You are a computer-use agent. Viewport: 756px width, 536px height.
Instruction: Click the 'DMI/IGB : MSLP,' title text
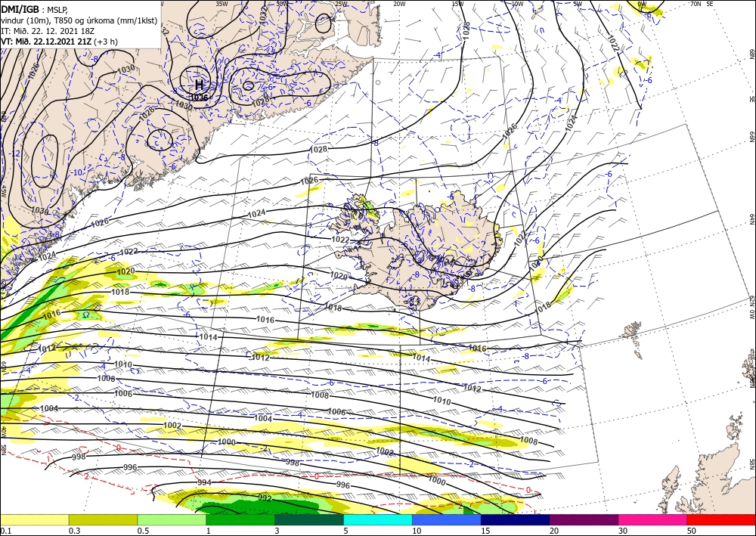(36, 9)
